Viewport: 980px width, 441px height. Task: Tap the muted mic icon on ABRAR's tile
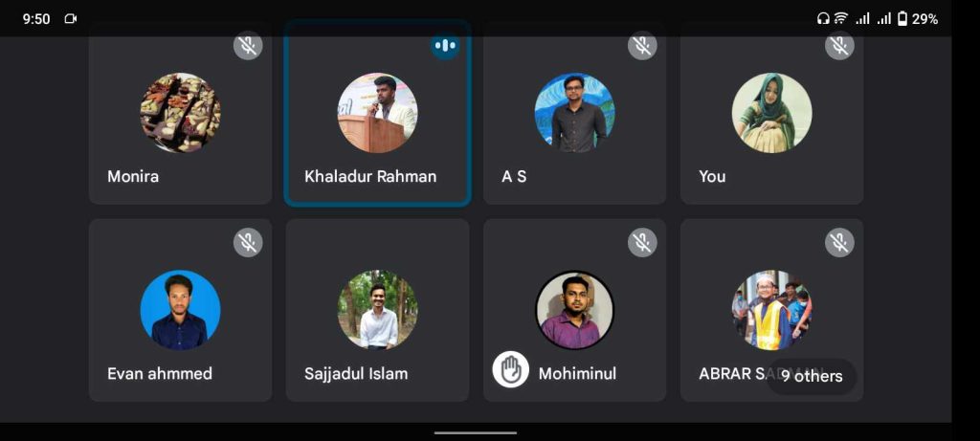839,242
